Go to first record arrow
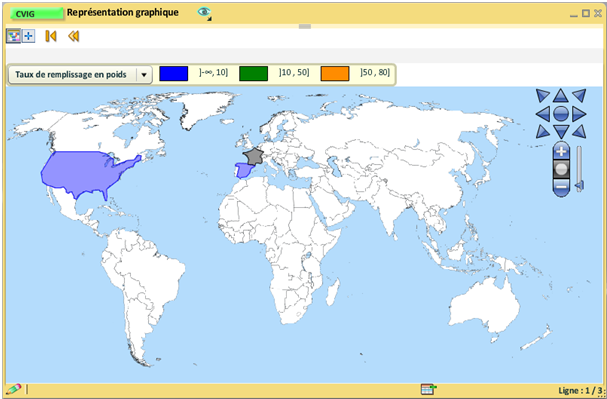Image resolution: width=607 pixels, height=399 pixels. [51, 36]
